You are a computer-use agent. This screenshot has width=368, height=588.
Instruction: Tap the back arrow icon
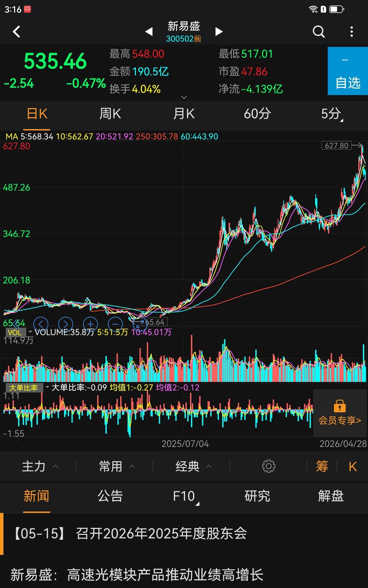17,32
